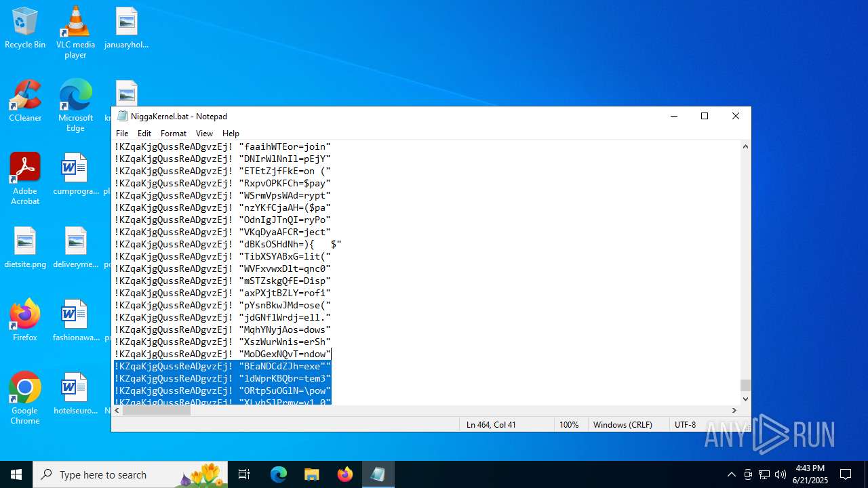Viewport: 868px width, 488px height.
Task: Open the Format menu in Notepad
Action: point(174,134)
